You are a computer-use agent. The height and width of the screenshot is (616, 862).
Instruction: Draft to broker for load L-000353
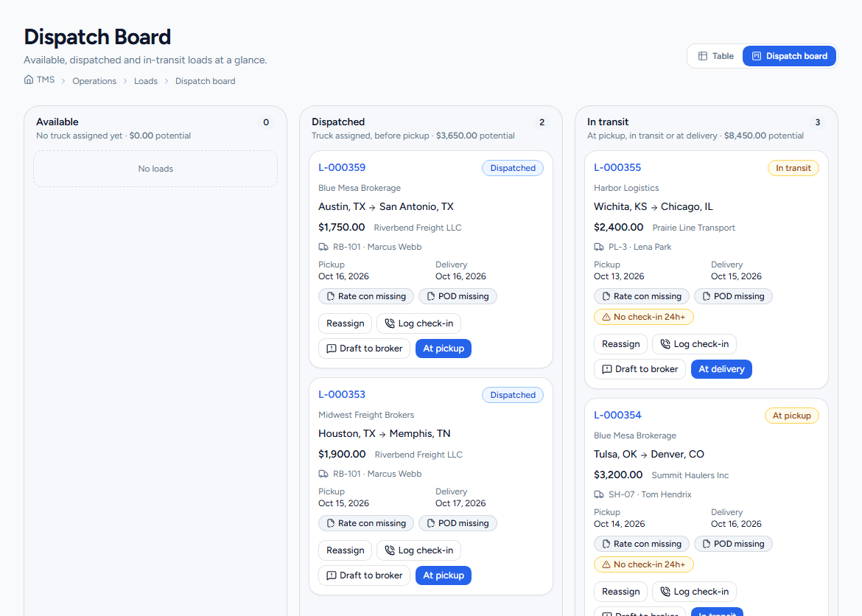(365, 575)
